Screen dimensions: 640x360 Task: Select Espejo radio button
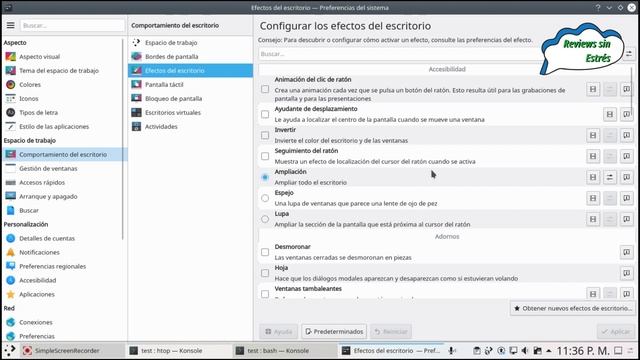pos(265,198)
